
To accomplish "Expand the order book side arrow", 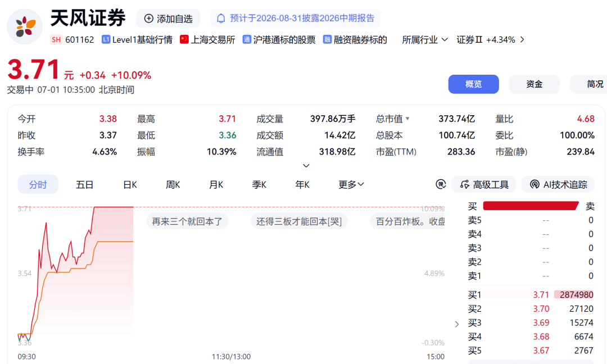I will click(457, 324).
